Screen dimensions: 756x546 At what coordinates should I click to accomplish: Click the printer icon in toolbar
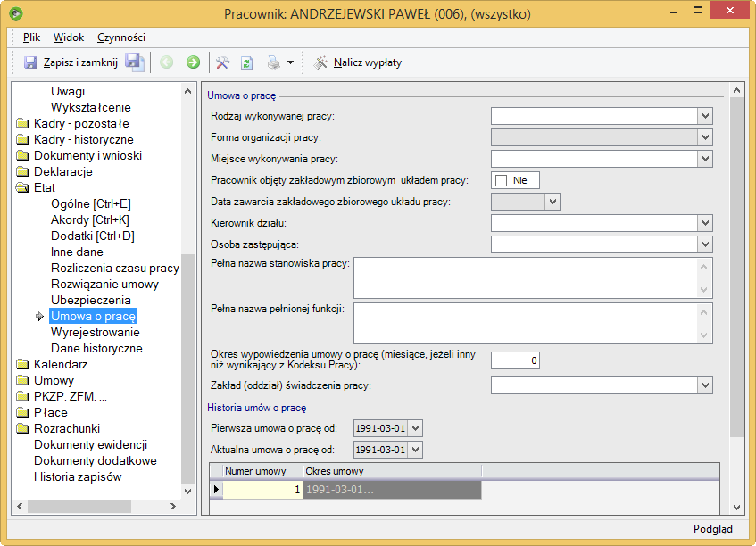tap(273, 62)
